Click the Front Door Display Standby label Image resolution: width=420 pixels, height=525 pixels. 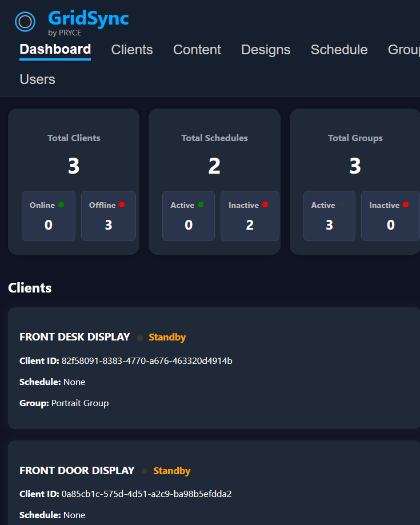[x=171, y=471]
